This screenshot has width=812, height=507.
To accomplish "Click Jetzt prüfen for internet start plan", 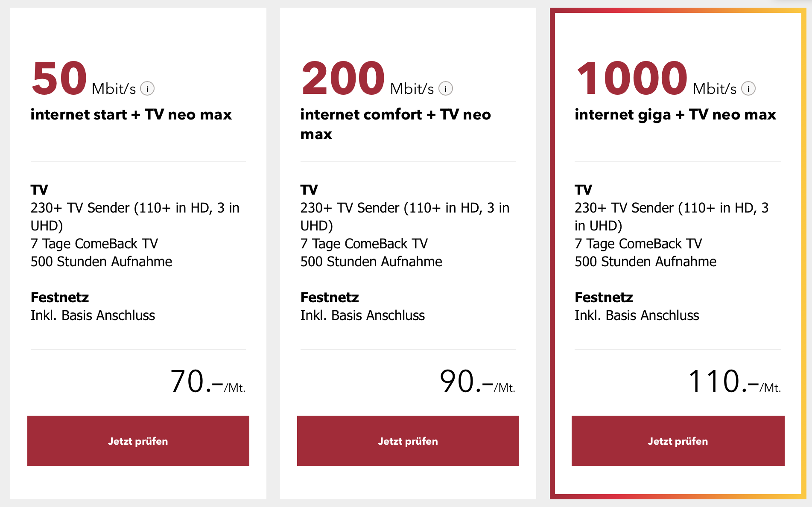I will 138,441.
